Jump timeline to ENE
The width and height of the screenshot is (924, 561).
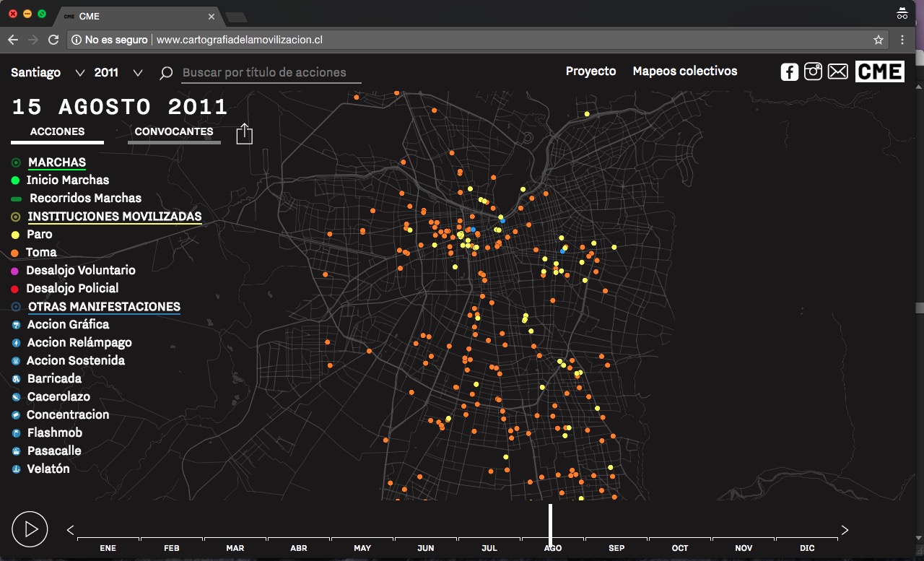click(x=108, y=548)
